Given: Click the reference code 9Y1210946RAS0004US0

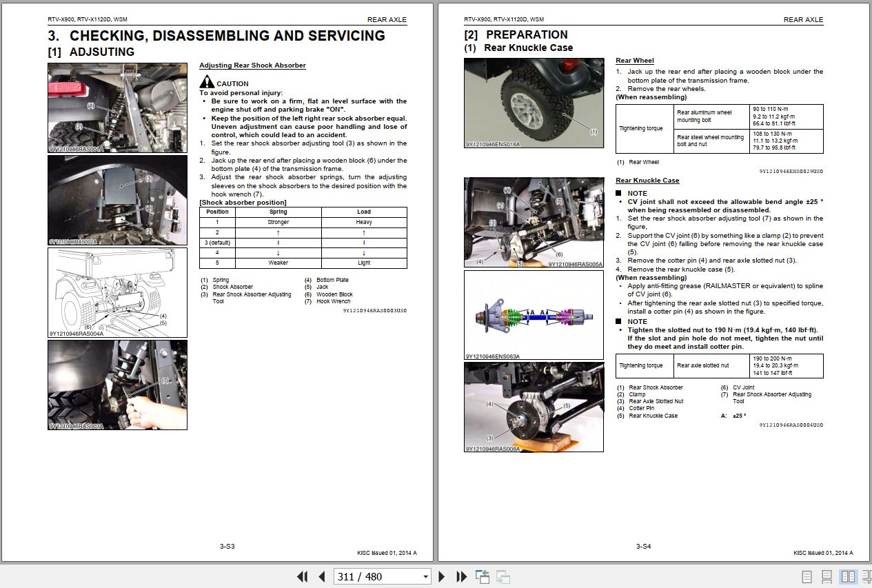Looking at the screenshot, I should coord(791,425).
